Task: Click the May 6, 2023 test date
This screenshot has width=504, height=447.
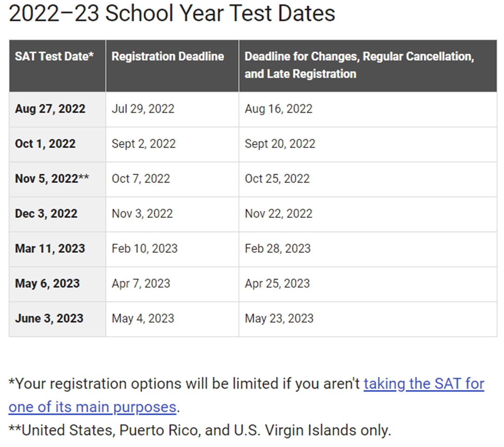Action: click(x=47, y=284)
